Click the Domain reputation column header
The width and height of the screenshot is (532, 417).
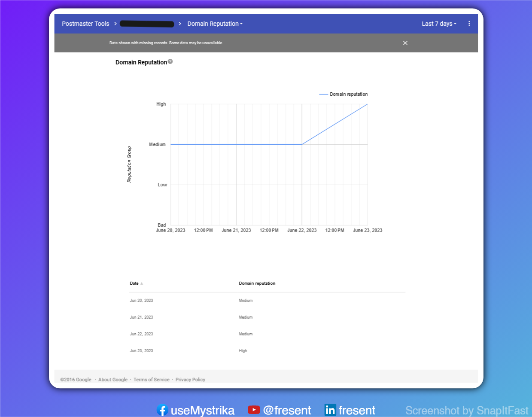[x=257, y=283]
